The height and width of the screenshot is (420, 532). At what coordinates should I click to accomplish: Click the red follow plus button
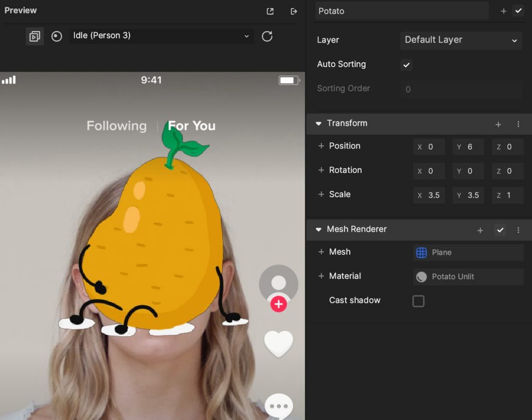pos(278,304)
